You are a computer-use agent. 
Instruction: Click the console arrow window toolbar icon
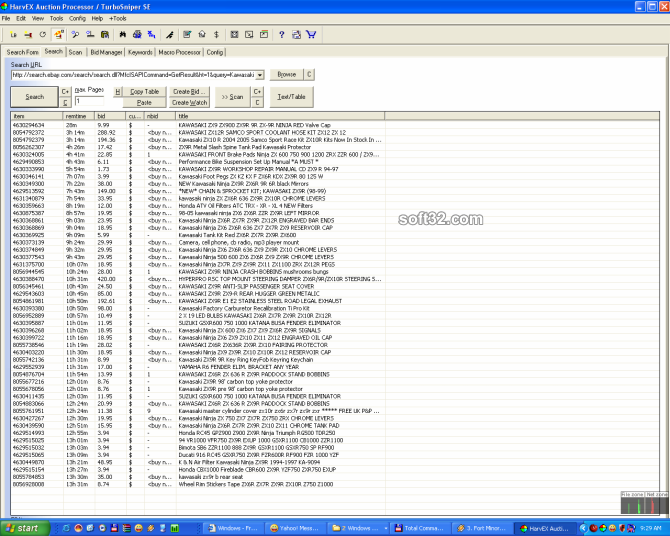click(x=249, y=35)
